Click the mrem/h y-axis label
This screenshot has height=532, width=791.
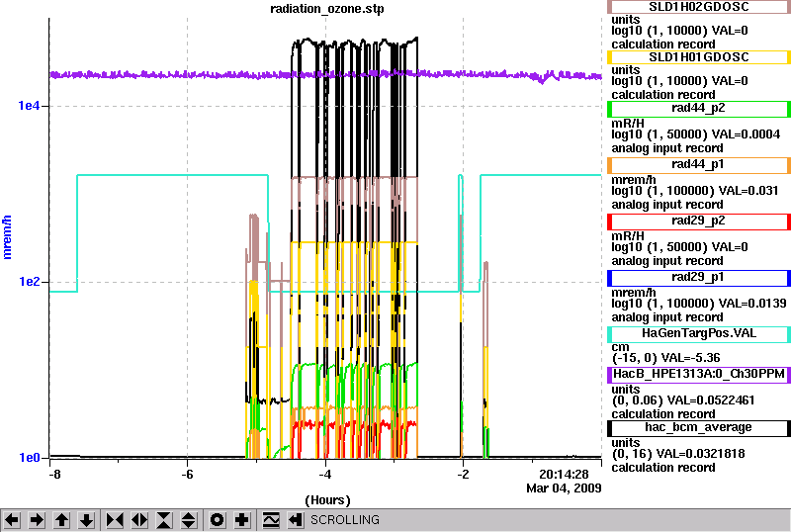tap(7, 237)
